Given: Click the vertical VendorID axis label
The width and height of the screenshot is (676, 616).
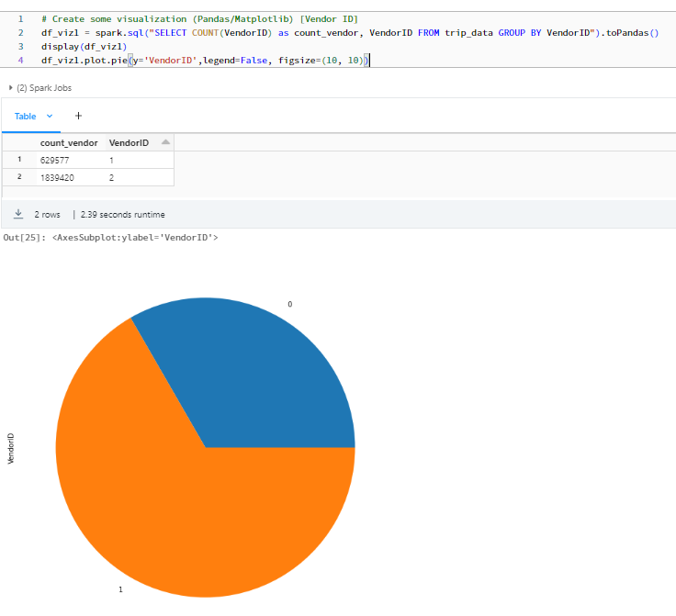Looking at the screenshot, I should click(11, 448).
